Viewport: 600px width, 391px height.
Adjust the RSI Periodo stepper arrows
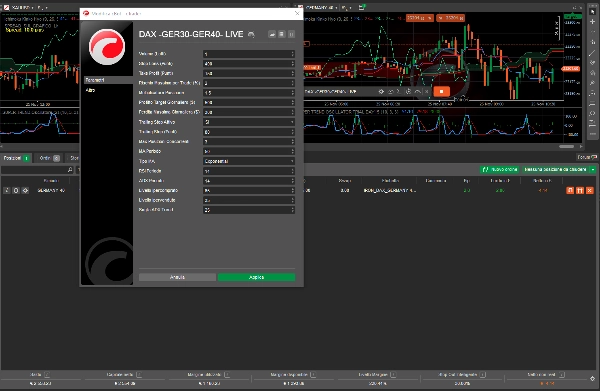click(x=292, y=171)
